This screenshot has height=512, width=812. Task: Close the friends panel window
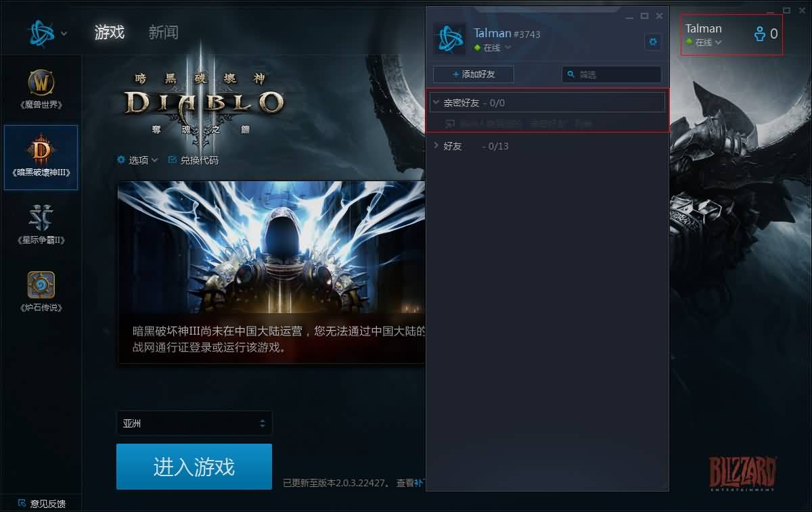pos(659,16)
